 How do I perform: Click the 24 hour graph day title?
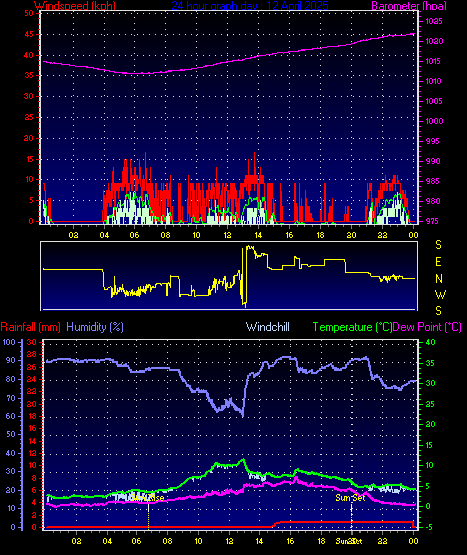pyautogui.click(x=250, y=6)
